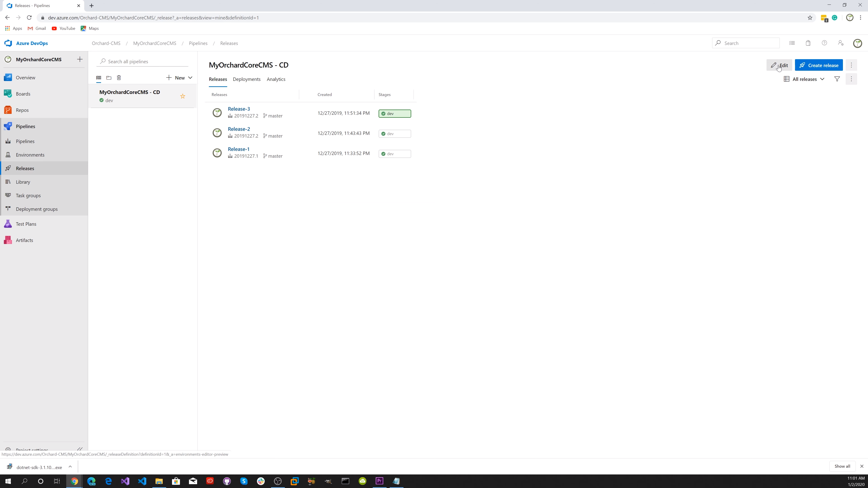Switch to folder view of pipelines
Viewport: 868px width, 488px height.
tap(109, 78)
